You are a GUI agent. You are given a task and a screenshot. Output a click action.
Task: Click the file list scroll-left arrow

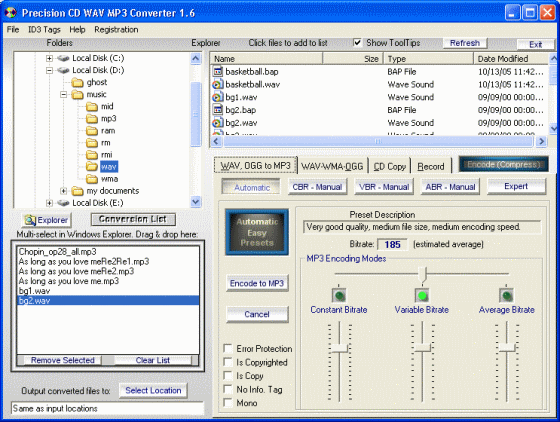click(x=216, y=141)
